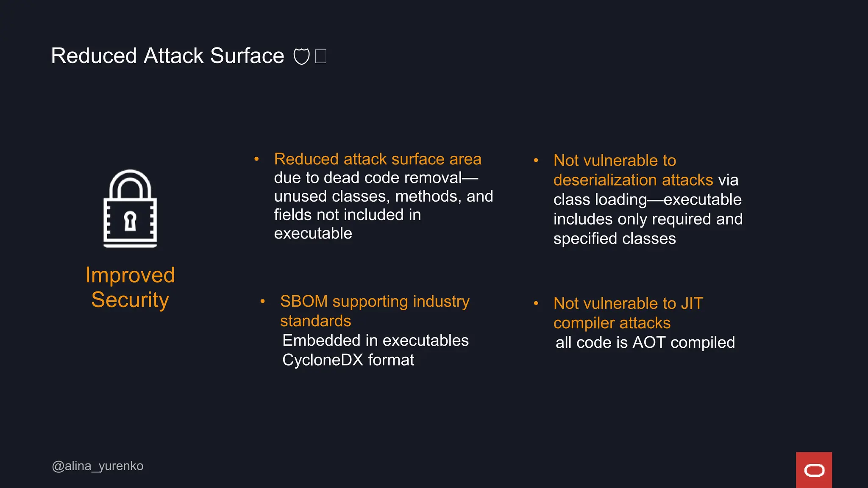The image size is (868, 488).
Task: Click the 'all code is AOT compiled' text
Action: tap(645, 342)
